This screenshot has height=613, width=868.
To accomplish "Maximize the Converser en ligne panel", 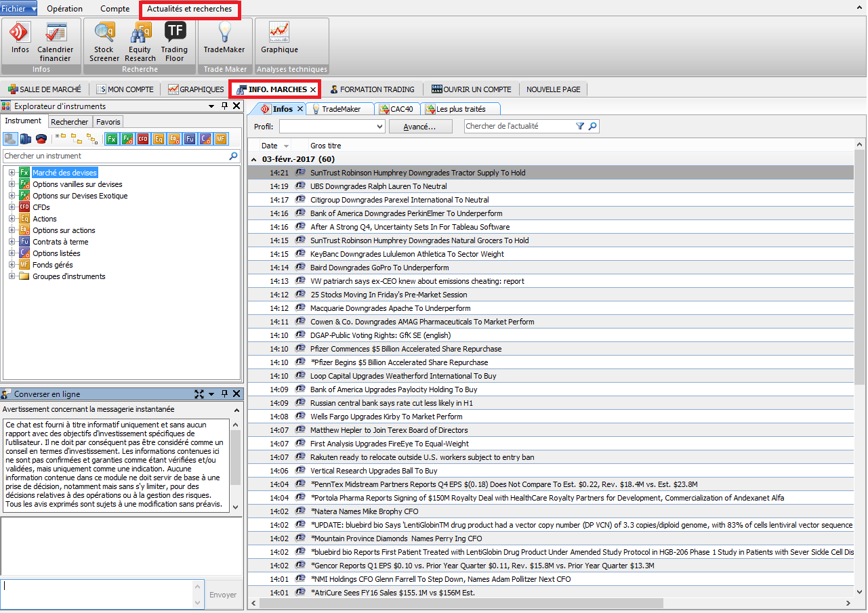I will [199, 394].
